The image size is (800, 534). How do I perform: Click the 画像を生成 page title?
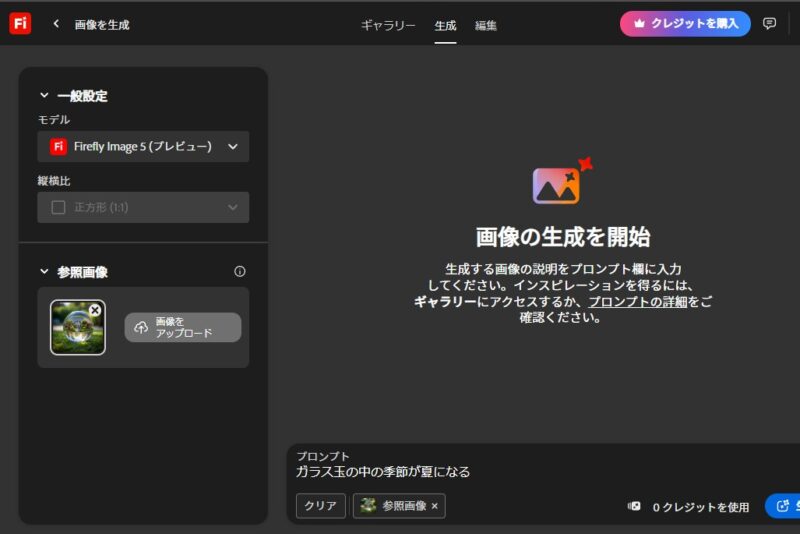tap(102, 24)
